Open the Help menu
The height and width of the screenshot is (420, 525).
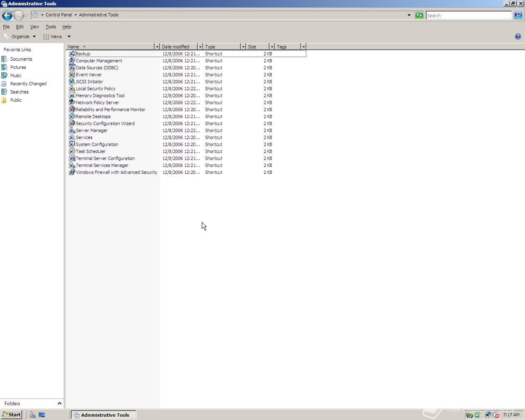point(67,27)
